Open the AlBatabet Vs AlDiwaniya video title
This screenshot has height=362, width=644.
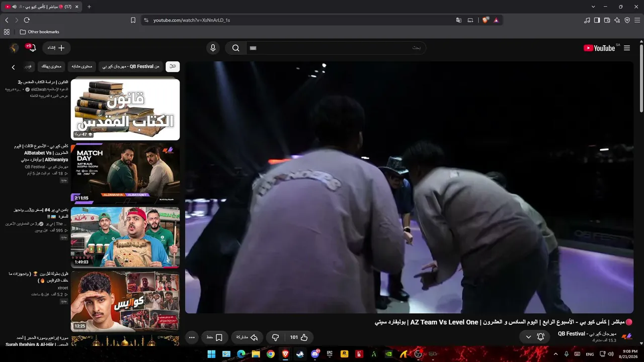click(41, 153)
